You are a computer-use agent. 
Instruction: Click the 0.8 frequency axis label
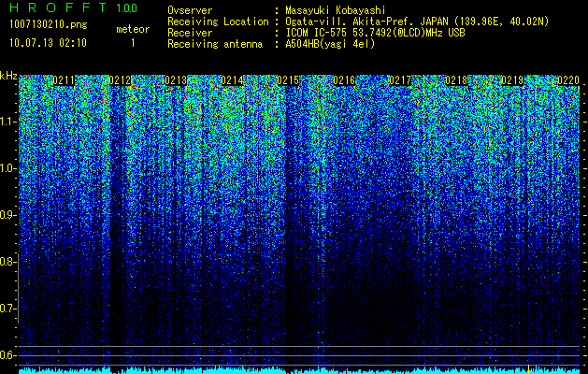pyautogui.click(x=7, y=262)
